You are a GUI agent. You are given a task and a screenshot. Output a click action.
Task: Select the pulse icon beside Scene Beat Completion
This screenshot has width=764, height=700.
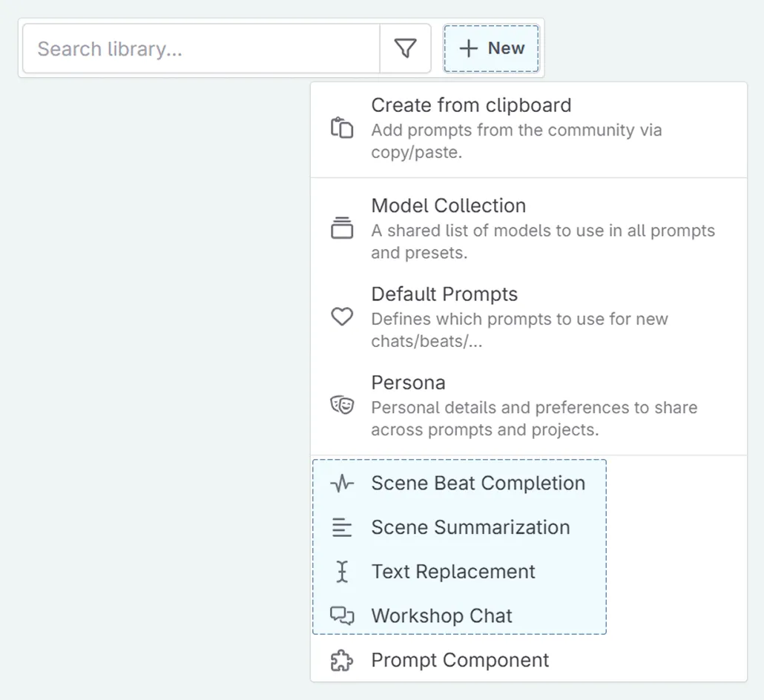(x=341, y=483)
